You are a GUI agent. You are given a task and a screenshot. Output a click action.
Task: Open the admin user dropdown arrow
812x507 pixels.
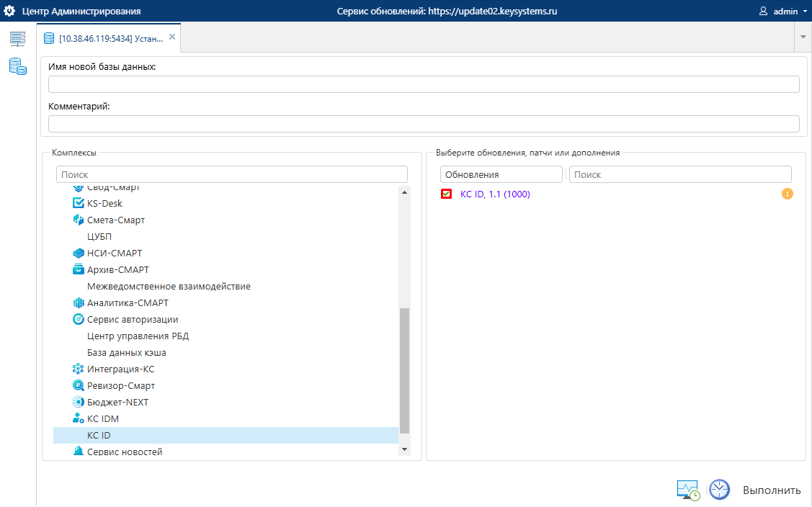tap(805, 12)
